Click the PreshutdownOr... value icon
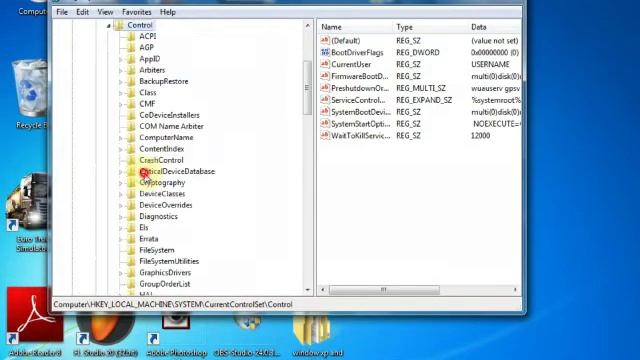The width and height of the screenshot is (640, 360). tap(325, 87)
